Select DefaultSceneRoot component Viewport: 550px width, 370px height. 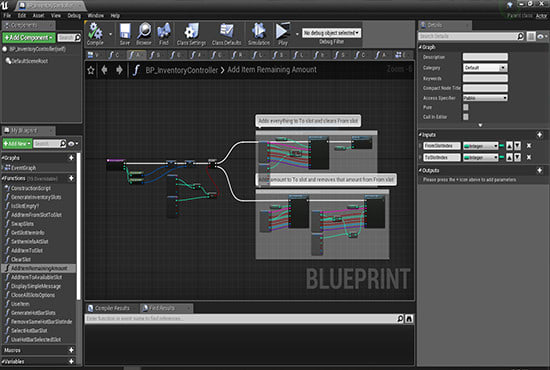point(30,61)
